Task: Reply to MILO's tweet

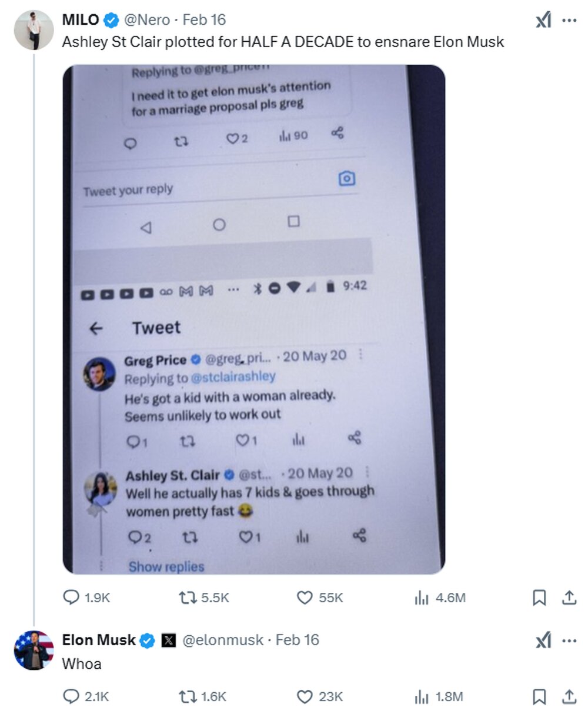Action: [x=71, y=598]
